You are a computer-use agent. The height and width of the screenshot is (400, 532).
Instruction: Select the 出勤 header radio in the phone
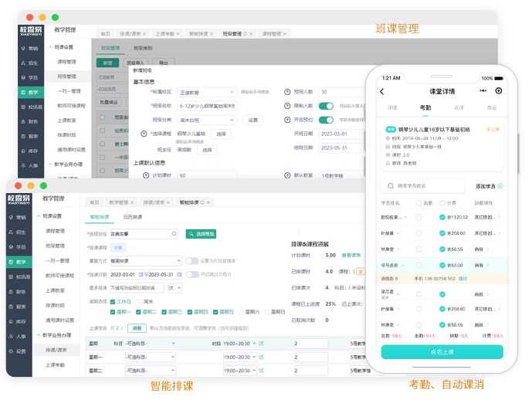pos(418,203)
